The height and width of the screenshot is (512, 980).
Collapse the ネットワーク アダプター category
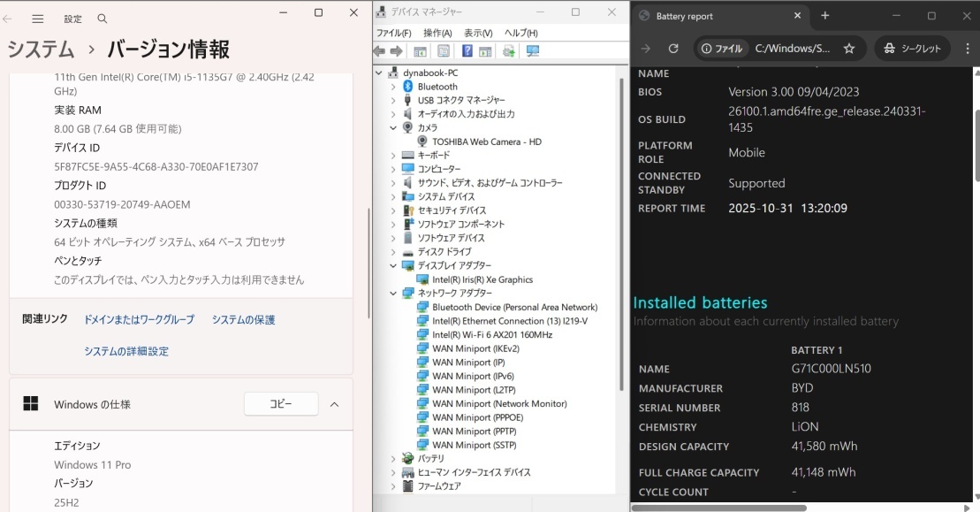[393, 293]
